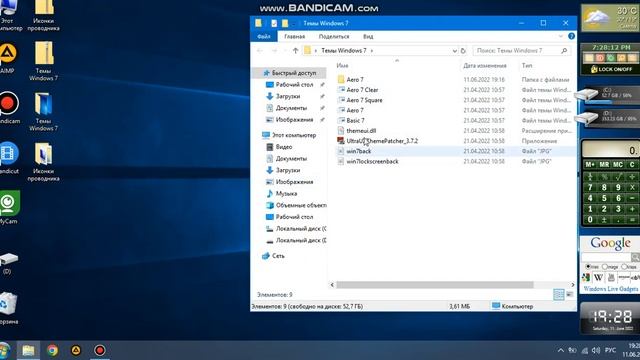The image size is (640, 360).
Task: Open Windows Live Gadgets link
Action: tap(611, 289)
